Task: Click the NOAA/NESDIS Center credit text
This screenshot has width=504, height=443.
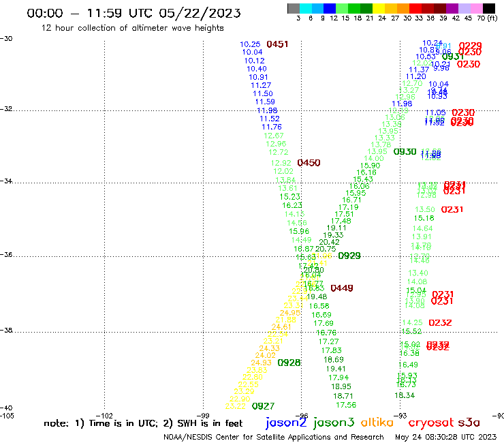Action: [x=274, y=437]
